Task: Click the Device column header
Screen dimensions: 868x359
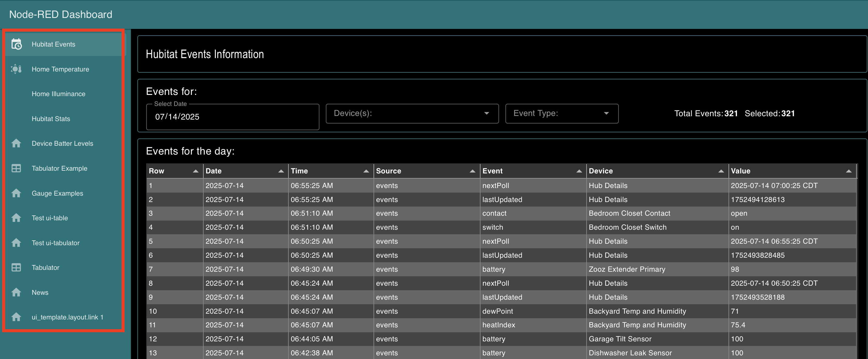Action: [x=657, y=171]
